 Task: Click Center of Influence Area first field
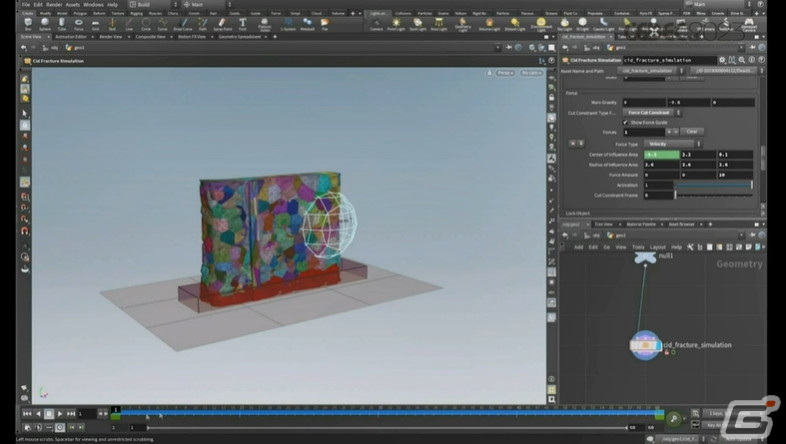662,154
